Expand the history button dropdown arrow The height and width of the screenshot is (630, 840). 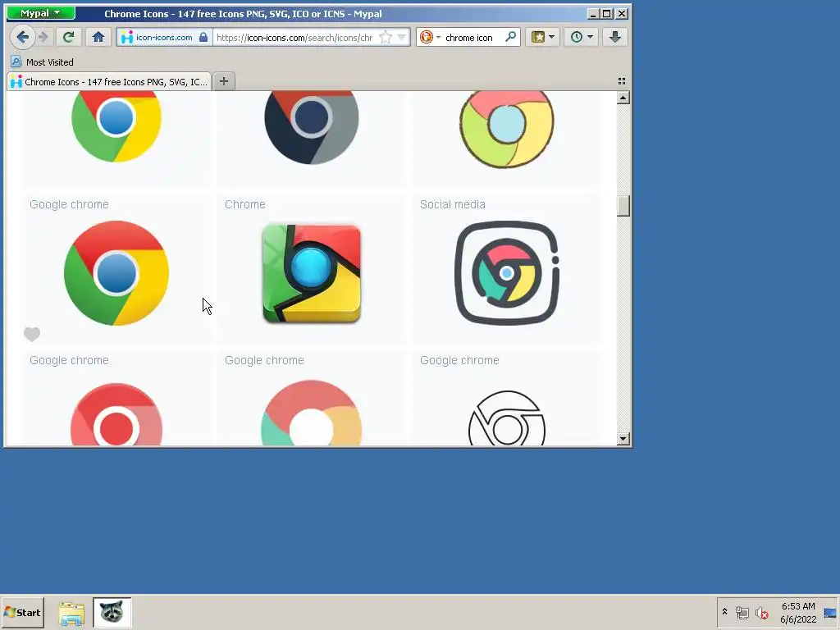(591, 37)
